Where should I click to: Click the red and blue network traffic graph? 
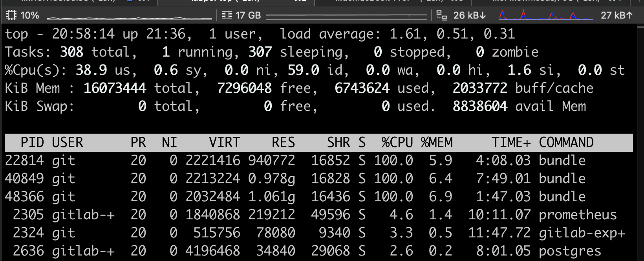pos(545,16)
